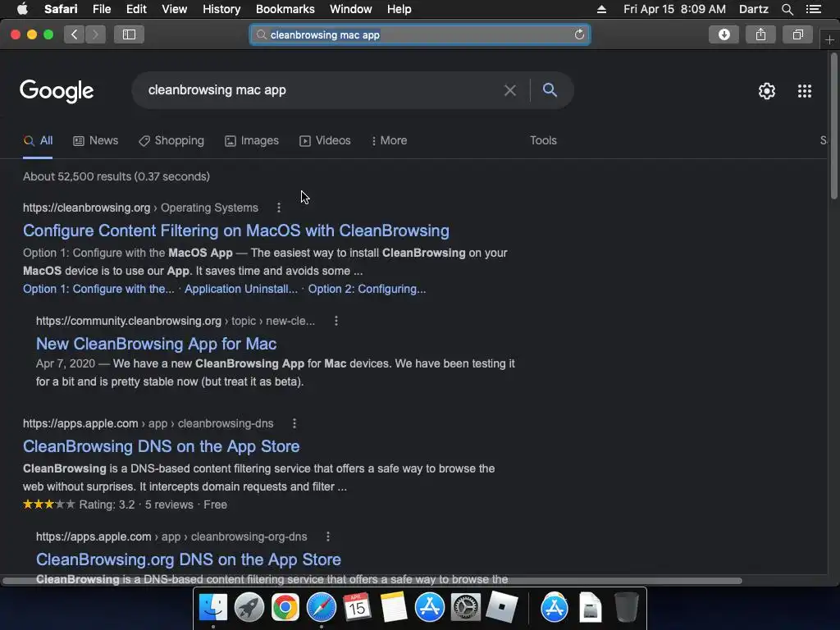Clear the Google search with X
Screen dimensions: 840x630
510,90
